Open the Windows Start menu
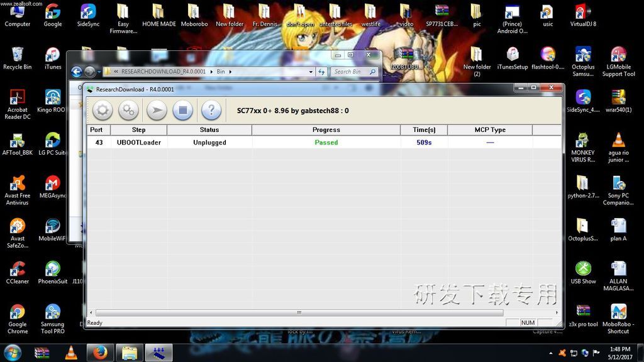 pyautogui.click(x=12, y=353)
